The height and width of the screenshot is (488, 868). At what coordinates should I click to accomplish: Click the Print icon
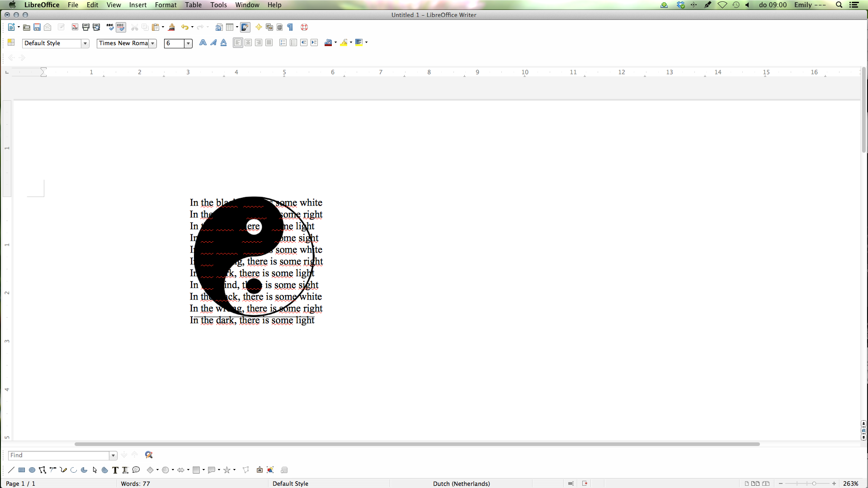coord(86,27)
